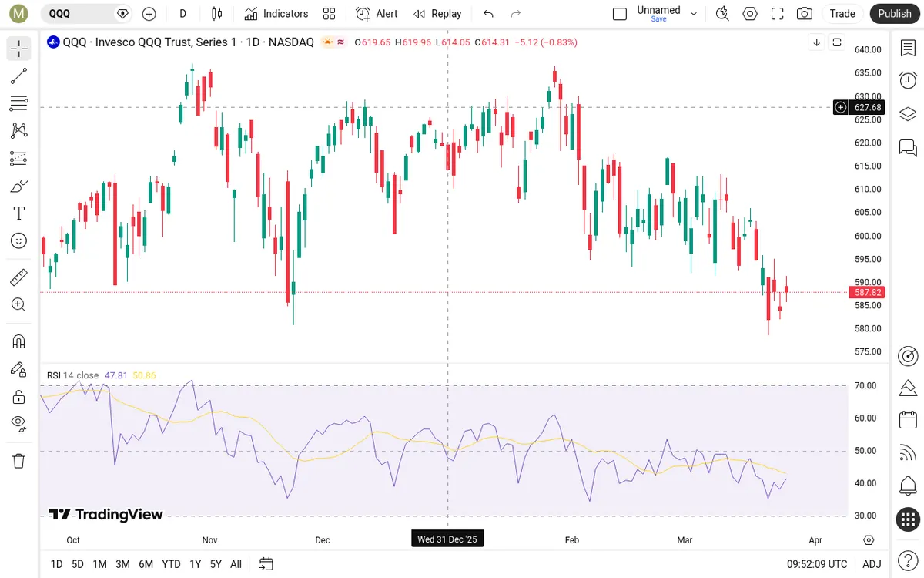Open quick search tool
This screenshot has width=924, height=578.
pos(722,14)
